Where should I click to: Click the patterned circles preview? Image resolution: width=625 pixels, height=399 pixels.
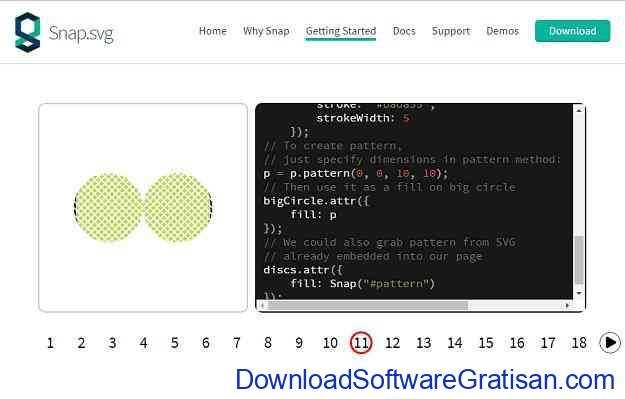[143, 208]
